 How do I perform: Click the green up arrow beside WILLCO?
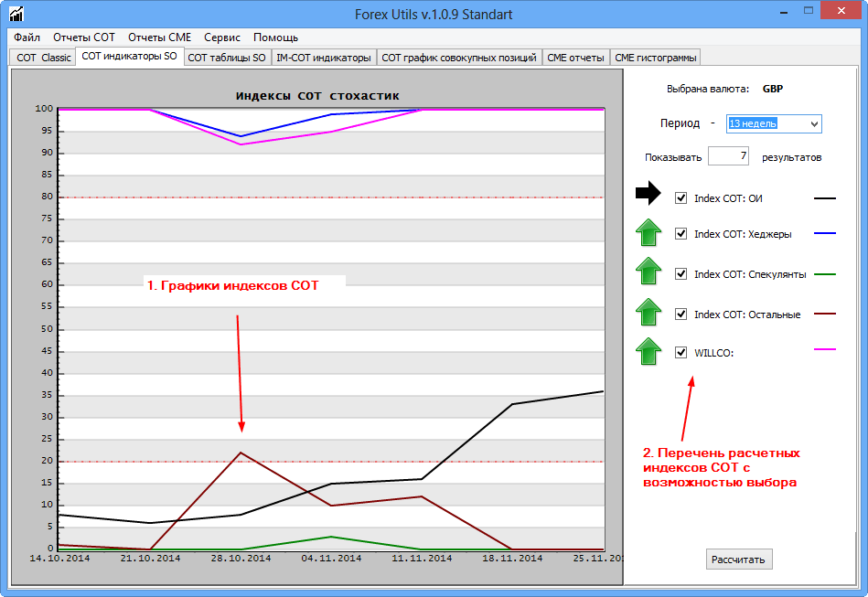(x=648, y=352)
